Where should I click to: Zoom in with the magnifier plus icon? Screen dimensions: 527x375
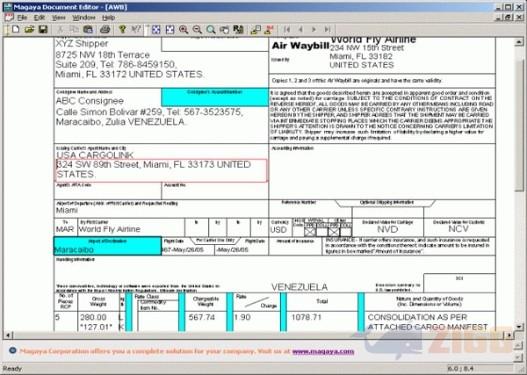tap(184, 30)
